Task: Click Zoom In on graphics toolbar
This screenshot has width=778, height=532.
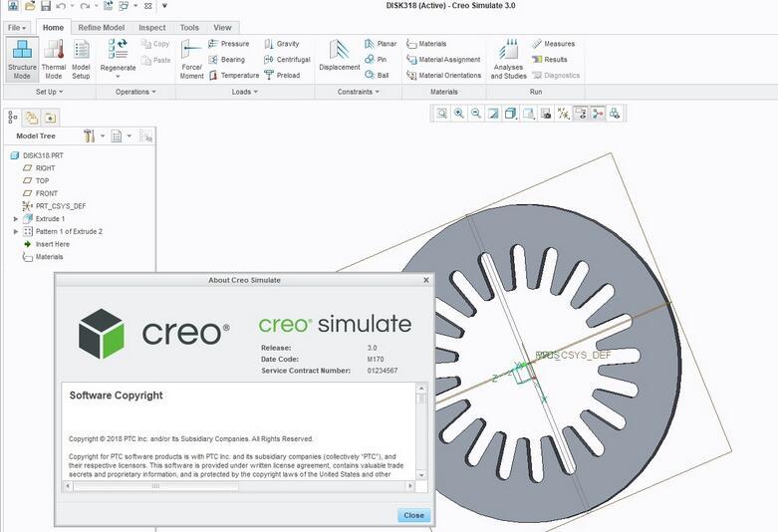Action: [x=459, y=114]
